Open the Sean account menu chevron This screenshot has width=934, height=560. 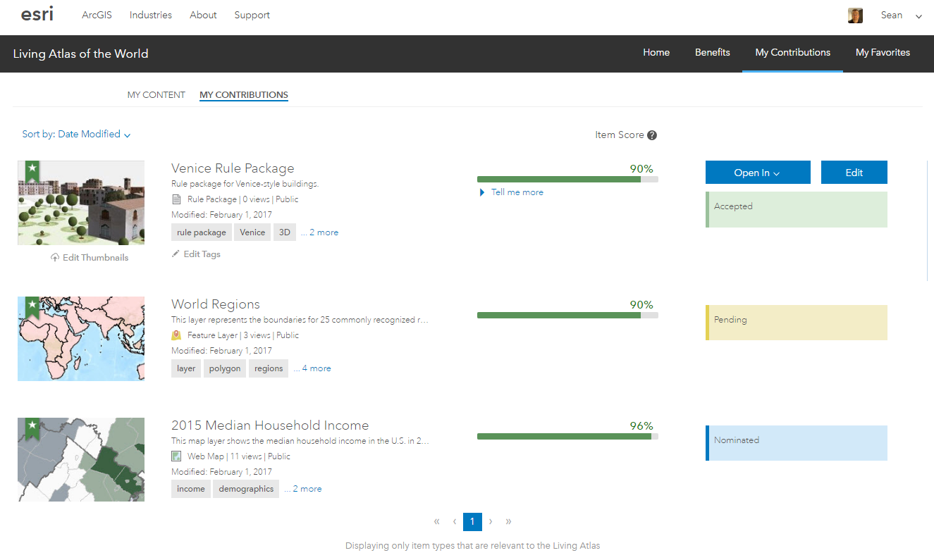pos(918,16)
